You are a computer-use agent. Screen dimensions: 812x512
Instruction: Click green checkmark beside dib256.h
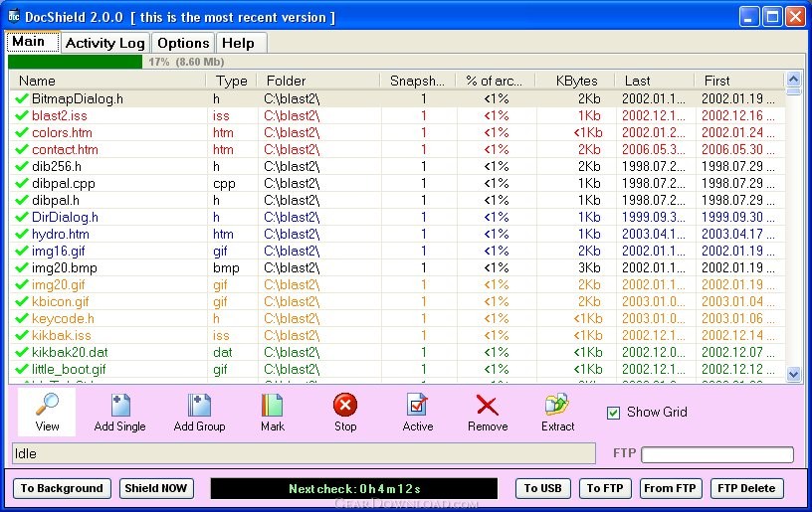pyautogui.click(x=22, y=166)
